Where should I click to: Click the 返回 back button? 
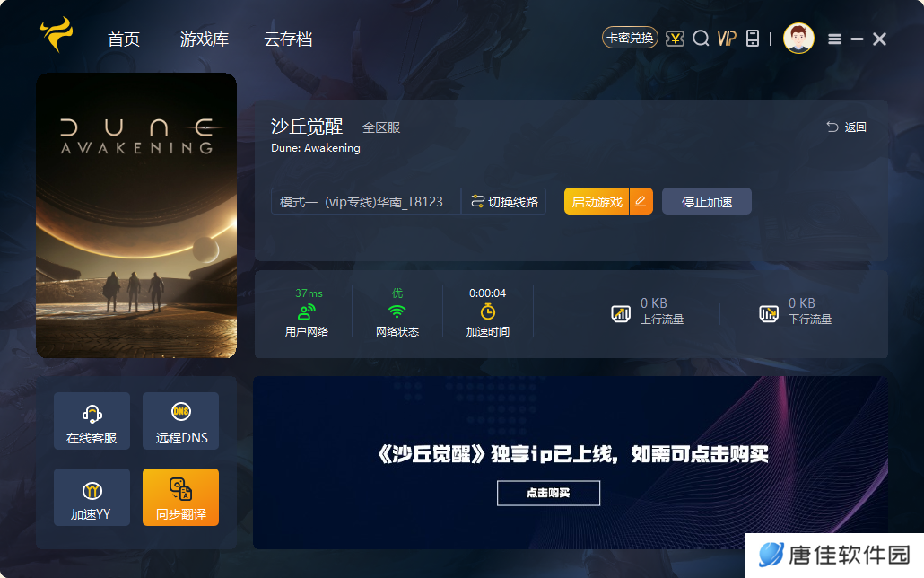pos(846,127)
